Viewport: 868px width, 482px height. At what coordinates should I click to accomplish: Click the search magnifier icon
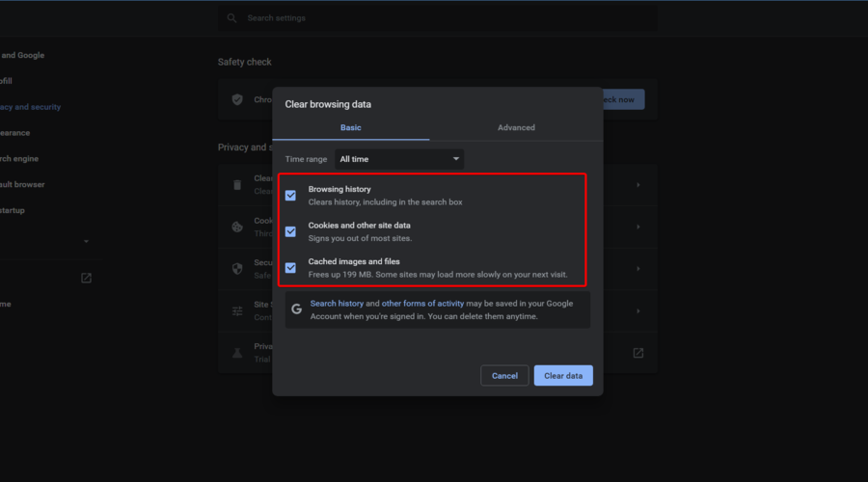[231, 18]
